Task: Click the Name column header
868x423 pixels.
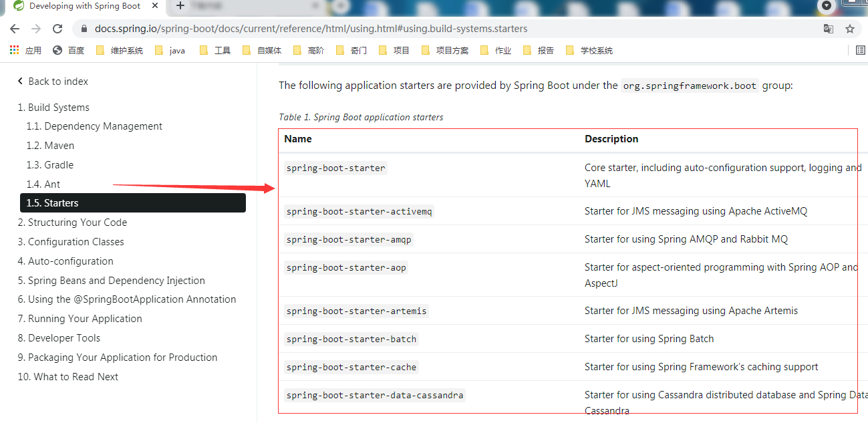Action: tap(298, 139)
